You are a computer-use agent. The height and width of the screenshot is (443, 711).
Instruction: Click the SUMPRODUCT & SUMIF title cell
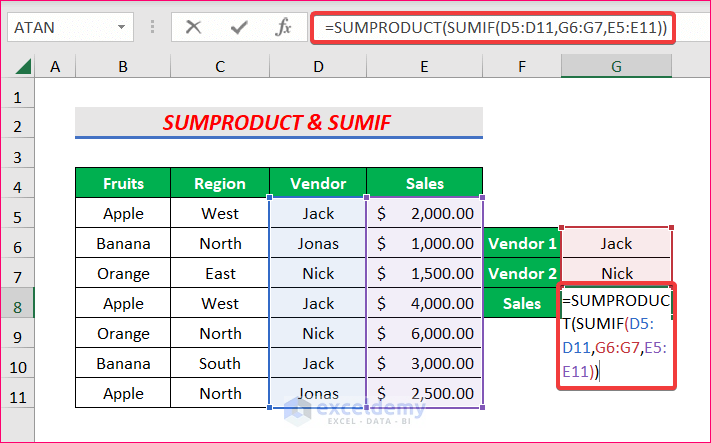pos(278,123)
